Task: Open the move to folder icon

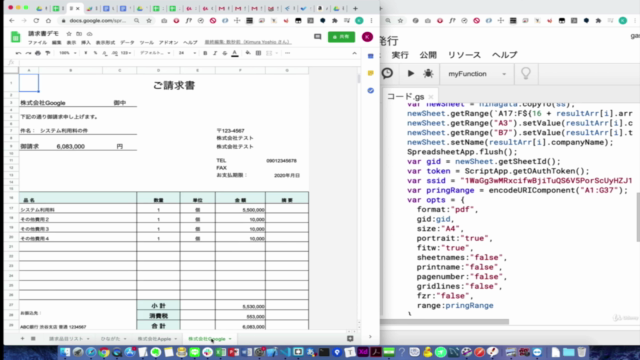Action: (79, 34)
